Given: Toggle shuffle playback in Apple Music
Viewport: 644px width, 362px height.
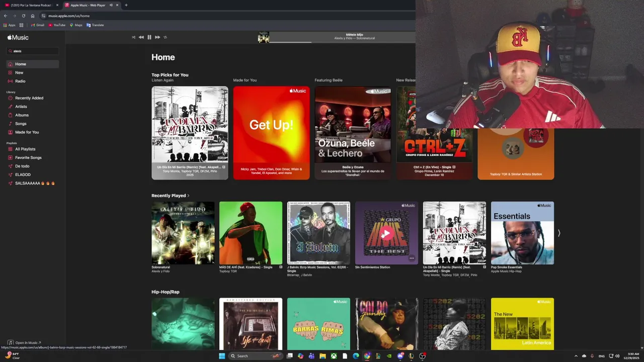Looking at the screenshot, I should (x=133, y=37).
